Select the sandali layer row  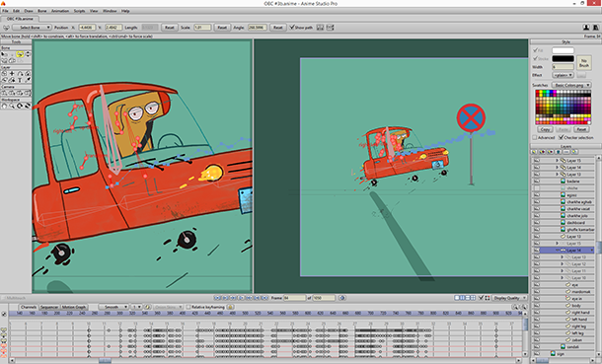point(564,347)
